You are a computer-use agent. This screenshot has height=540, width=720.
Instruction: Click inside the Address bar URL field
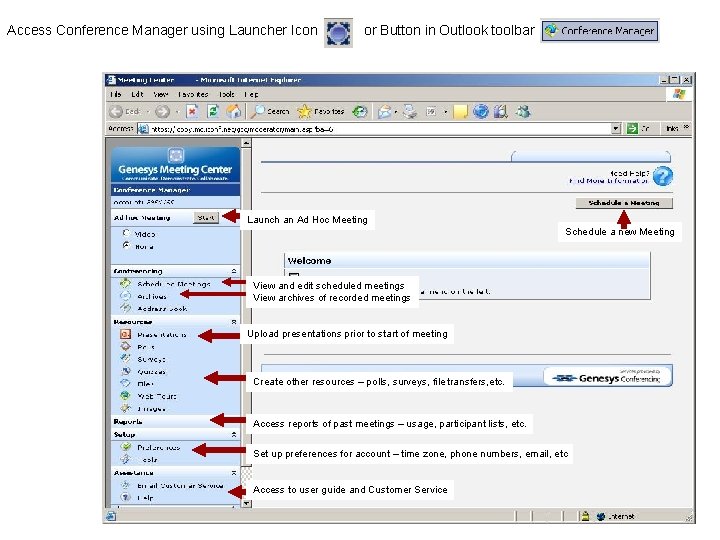pyautogui.click(x=374, y=129)
